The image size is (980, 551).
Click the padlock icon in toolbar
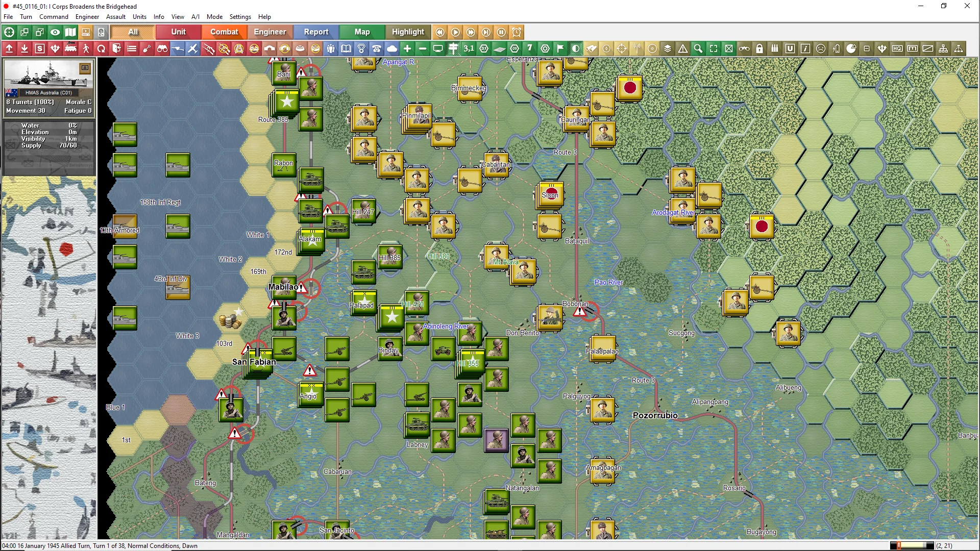tap(759, 49)
